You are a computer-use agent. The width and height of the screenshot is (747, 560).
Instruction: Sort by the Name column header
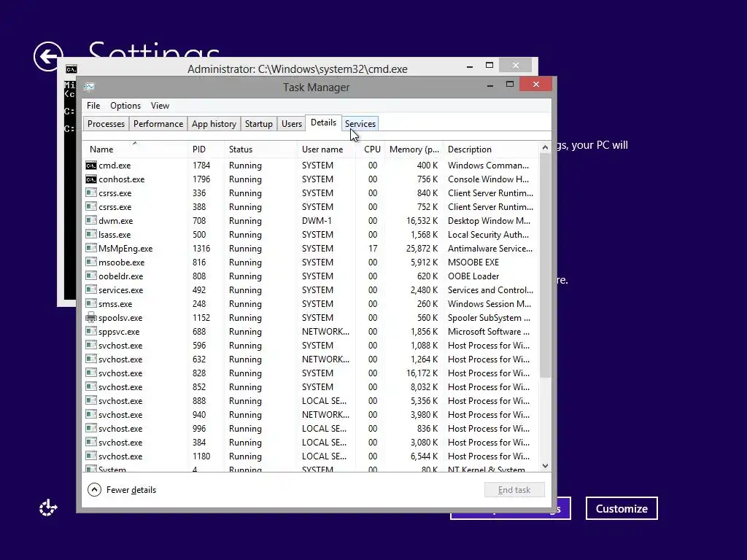135,149
